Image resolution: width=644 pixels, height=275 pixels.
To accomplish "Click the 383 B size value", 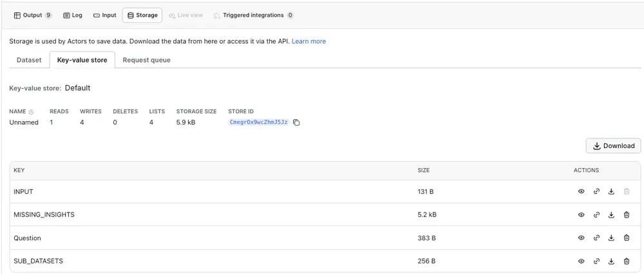I will tap(426, 238).
